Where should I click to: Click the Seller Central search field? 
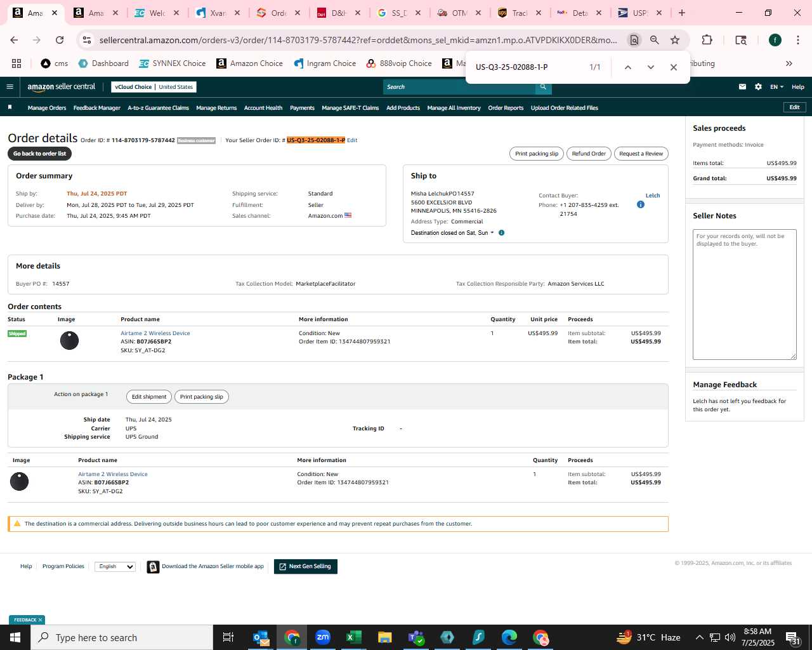tap(459, 87)
